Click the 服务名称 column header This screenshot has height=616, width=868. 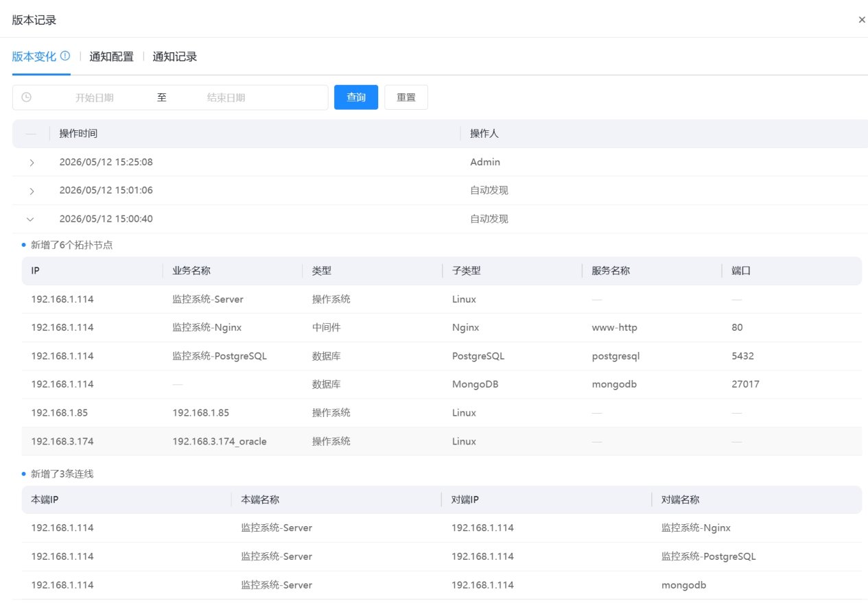click(x=611, y=271)
